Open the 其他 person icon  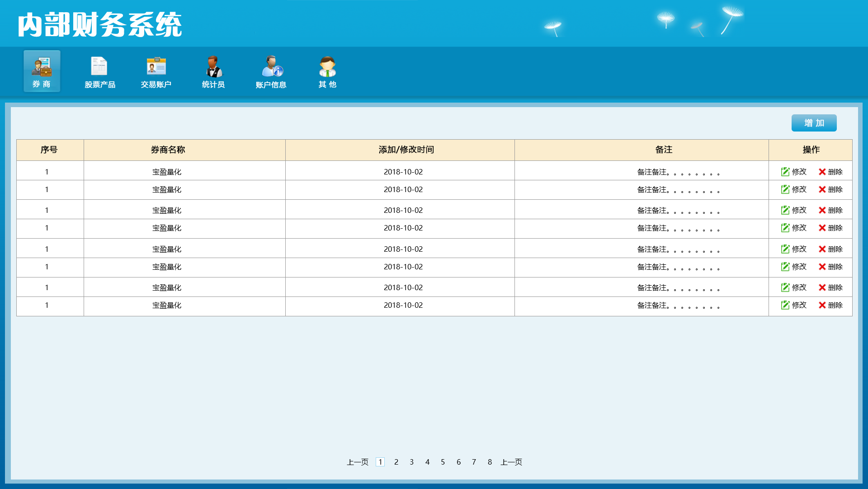pyautogui.click(x=327, y=66)
